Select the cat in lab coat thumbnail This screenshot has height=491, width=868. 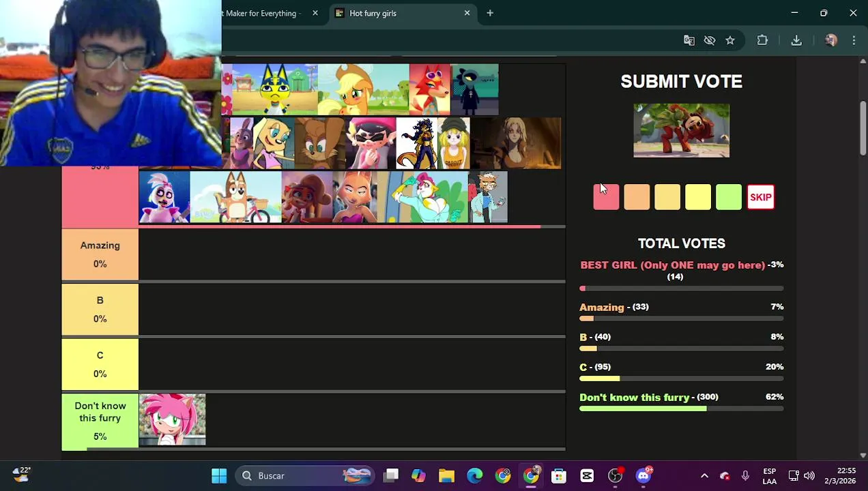(x=488, y=197)
